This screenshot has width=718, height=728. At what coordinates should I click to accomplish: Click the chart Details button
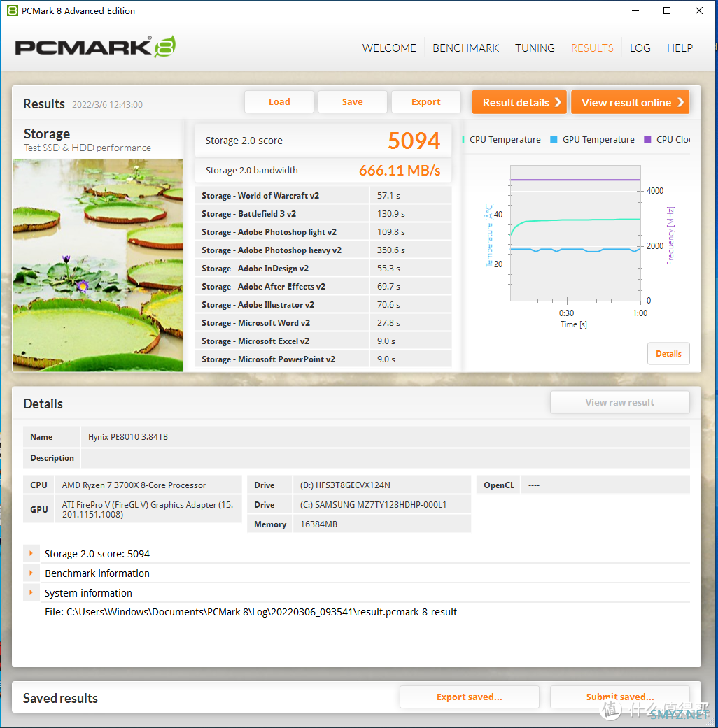coord(668,354)
